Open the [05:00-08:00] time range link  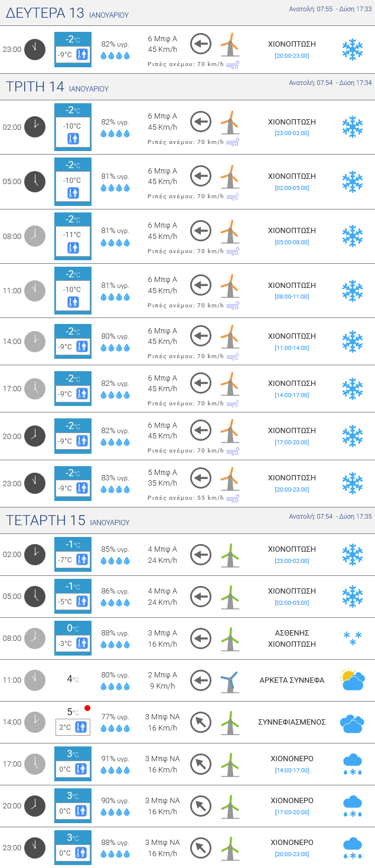(x=292, y=242)
